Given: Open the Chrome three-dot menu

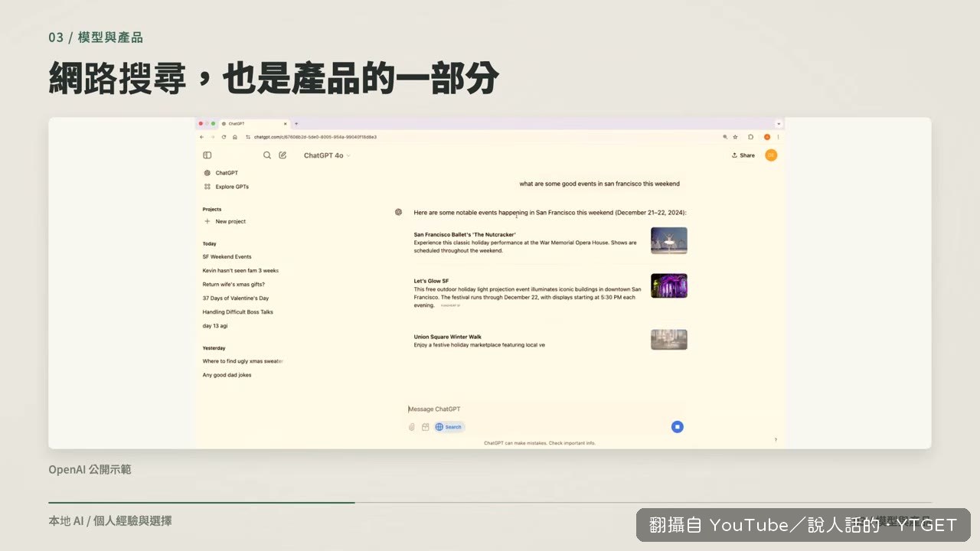Looking at the screenshot, I should pyautogui.click(x=779, y=137).
